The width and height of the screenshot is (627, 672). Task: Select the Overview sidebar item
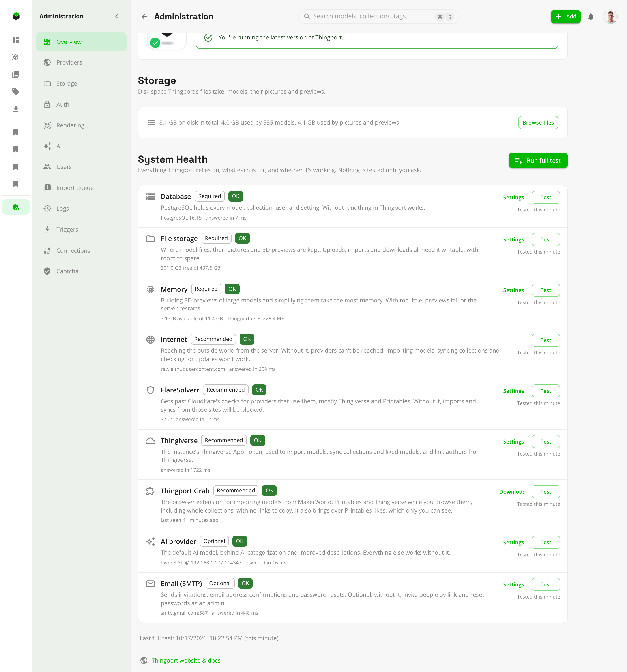(x=81, y=42)
